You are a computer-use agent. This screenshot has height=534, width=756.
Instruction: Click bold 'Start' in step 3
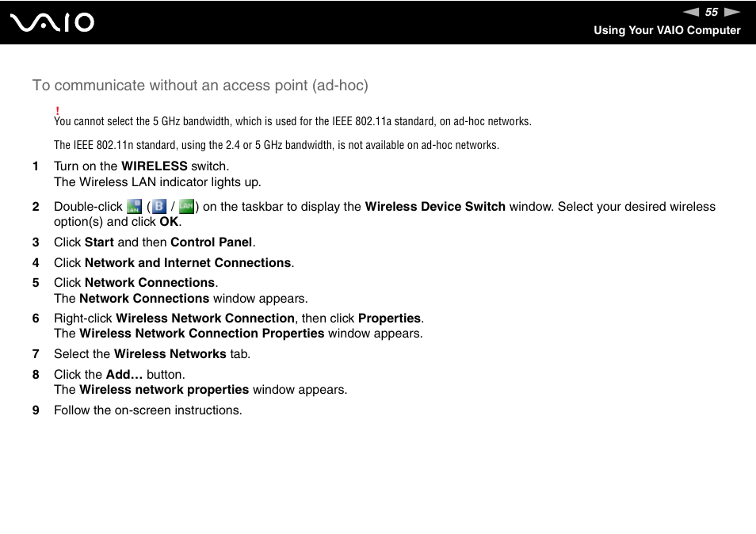click(x=99, y=242)
